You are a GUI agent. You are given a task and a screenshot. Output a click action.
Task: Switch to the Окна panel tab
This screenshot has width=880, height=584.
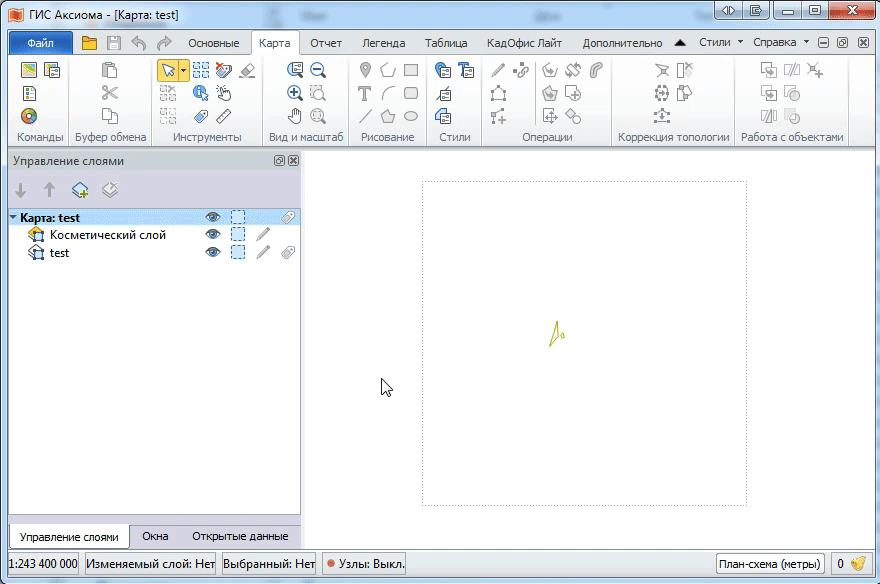tap(155, 536)
